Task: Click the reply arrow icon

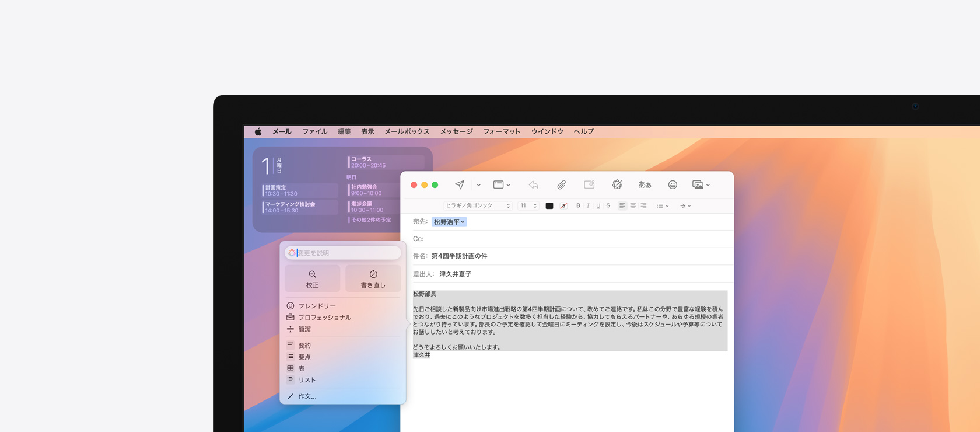Action: pos(533,184)
